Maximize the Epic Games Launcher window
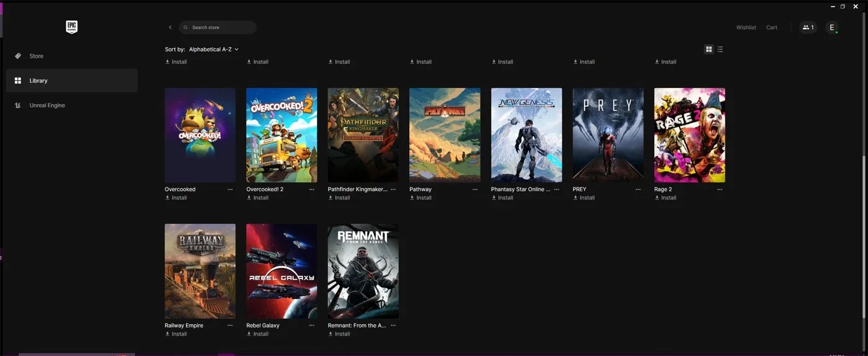 (843, 6)
